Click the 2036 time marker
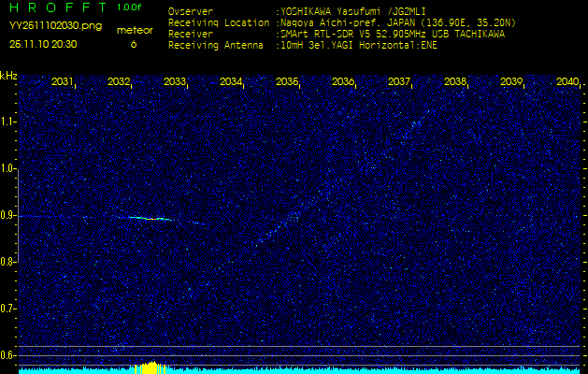Viewport: 588px width, 374px height. pos(343,81)
